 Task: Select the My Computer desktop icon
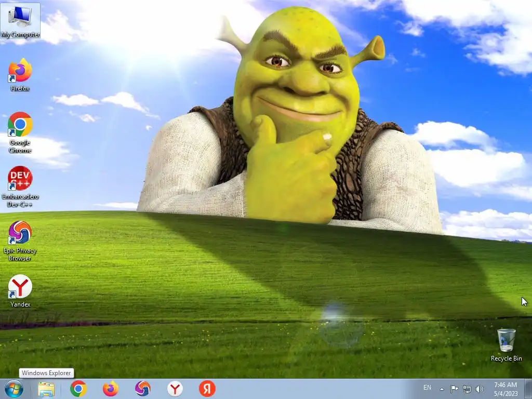tap(20, 21)
